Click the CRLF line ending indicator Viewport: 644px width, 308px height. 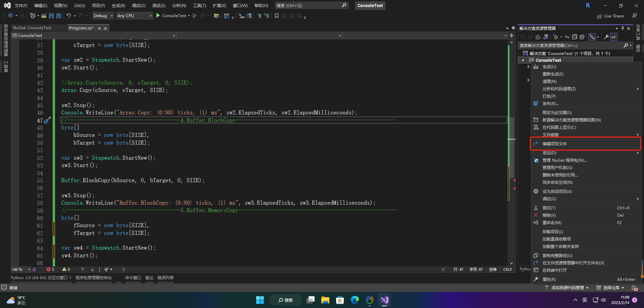coord(508,269)
